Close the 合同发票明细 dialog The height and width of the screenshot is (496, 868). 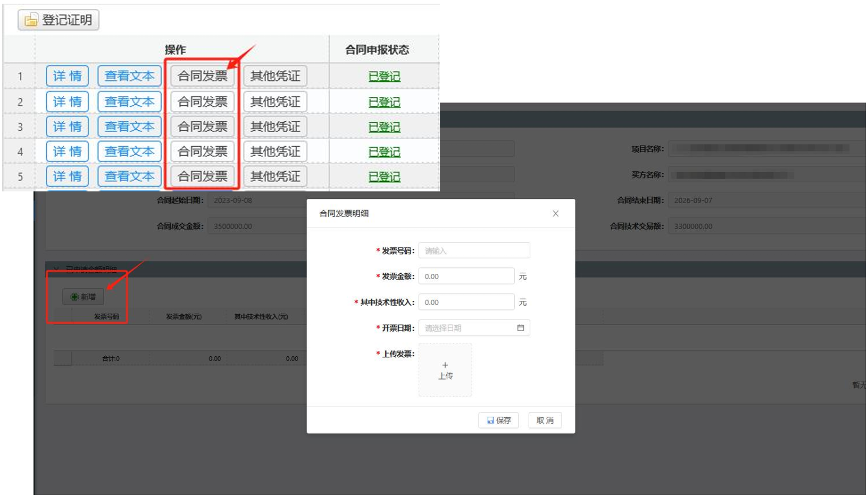555,214
